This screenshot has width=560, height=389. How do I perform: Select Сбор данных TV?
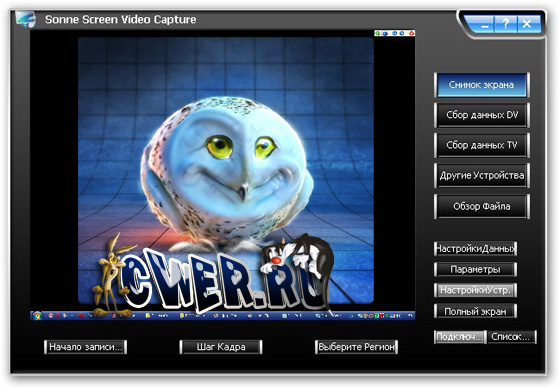pyautogui.click(x=481, y=145)
